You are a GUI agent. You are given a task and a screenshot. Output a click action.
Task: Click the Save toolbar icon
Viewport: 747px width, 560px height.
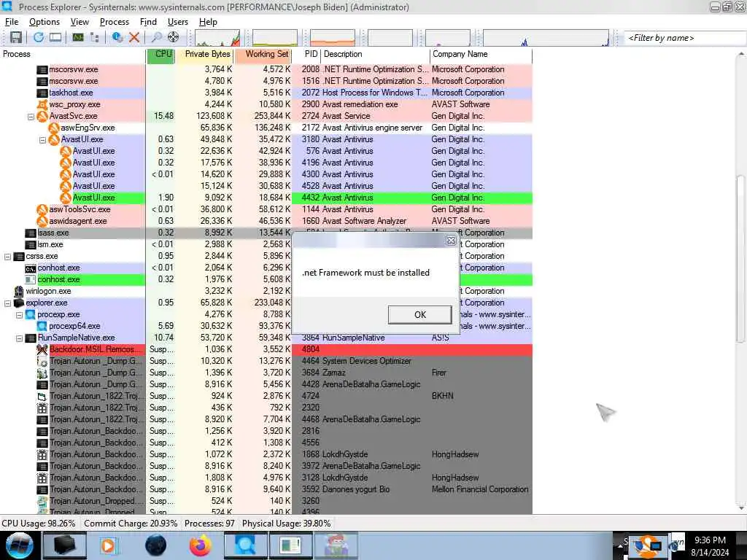pyautogui.click(x=16, y=37)
